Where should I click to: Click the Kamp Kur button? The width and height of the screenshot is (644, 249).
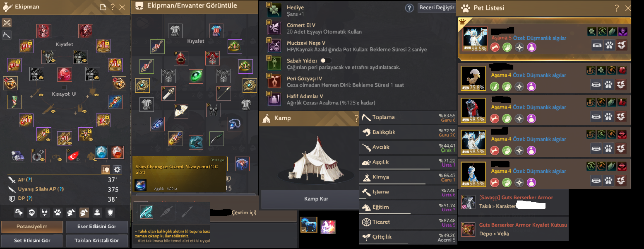coord(316,199)
